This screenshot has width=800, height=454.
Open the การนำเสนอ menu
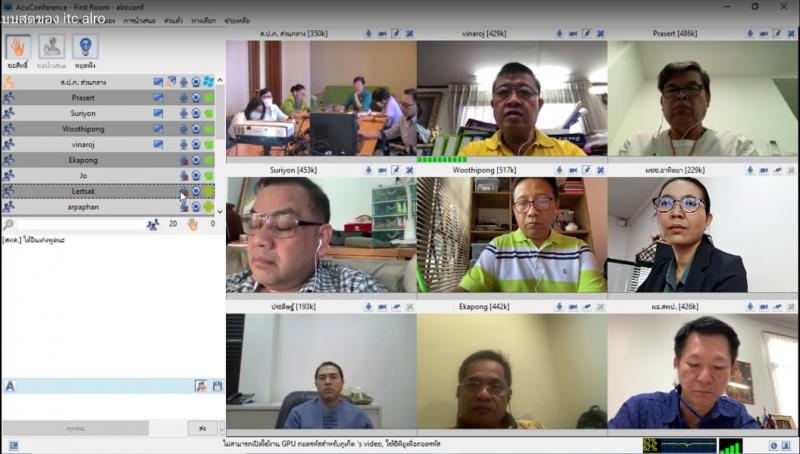point(139,21)
